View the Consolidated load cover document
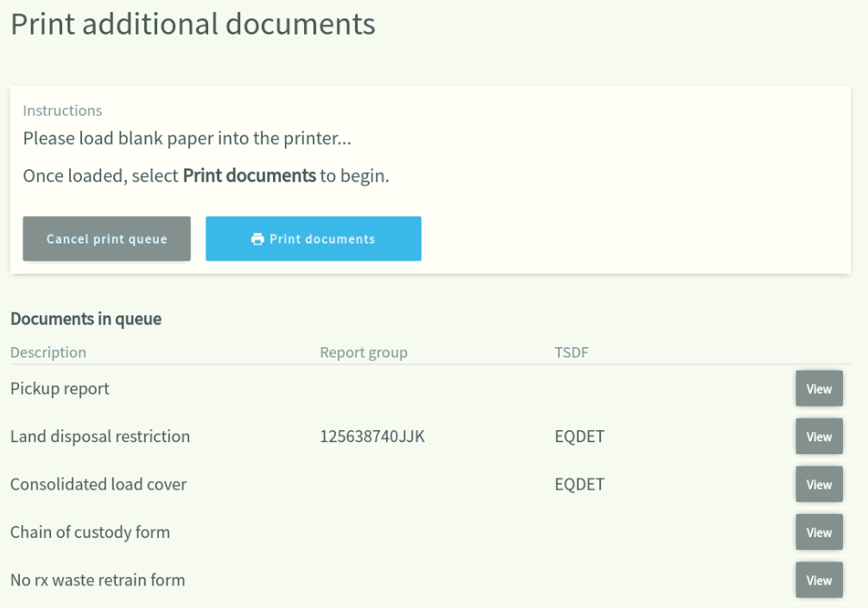 820,484
